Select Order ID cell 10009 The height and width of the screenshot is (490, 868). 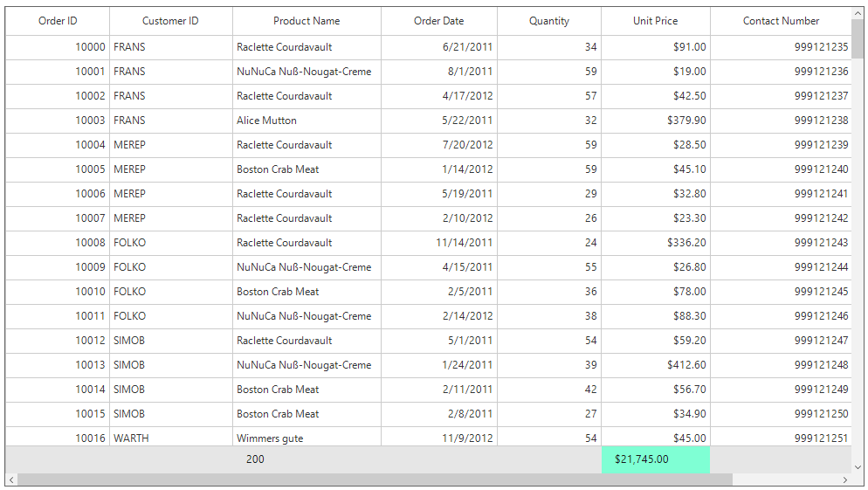tap(58, 267)
